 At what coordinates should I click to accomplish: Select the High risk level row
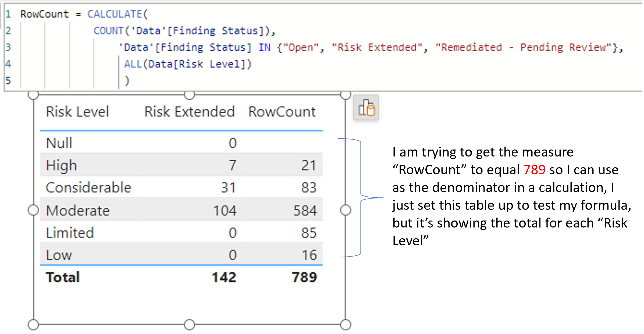(181, 165)
